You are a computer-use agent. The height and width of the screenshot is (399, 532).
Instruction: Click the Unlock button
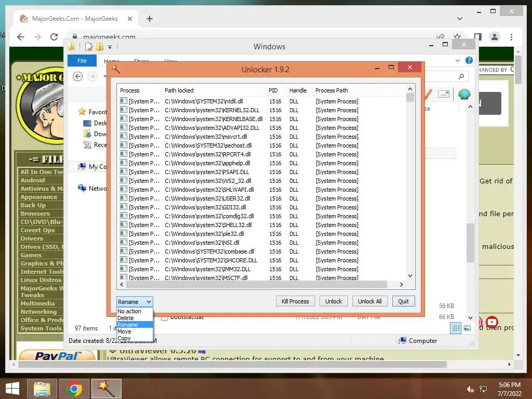coord(334,301)
